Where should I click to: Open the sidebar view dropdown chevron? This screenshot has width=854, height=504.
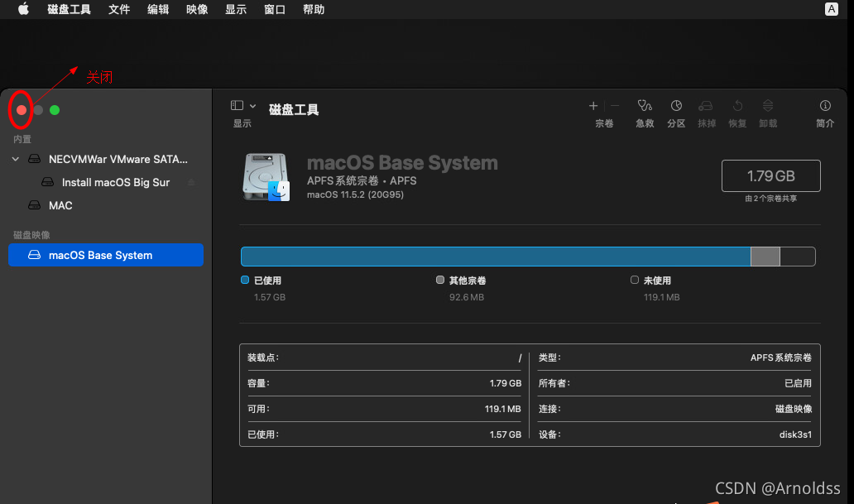point(252,106)
